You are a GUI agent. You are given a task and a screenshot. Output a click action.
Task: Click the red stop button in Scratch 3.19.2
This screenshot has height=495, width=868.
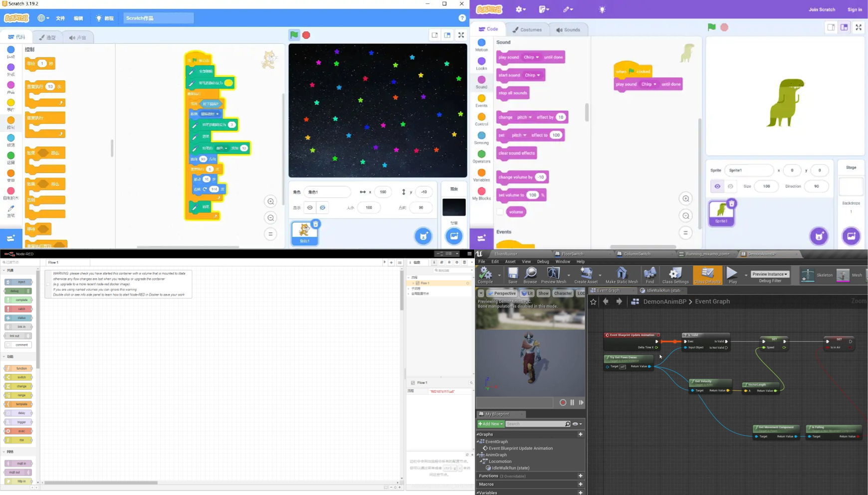tap(306, 35)
